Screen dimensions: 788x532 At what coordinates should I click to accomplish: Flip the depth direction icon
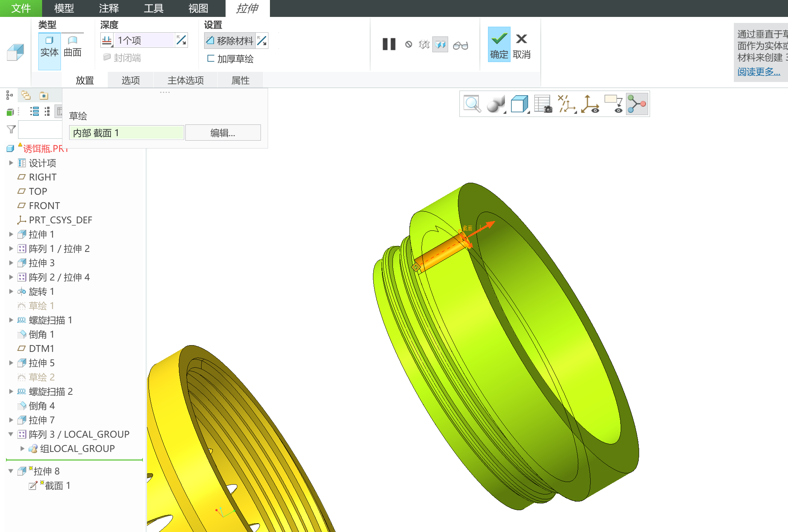click(x=182, y=40)
